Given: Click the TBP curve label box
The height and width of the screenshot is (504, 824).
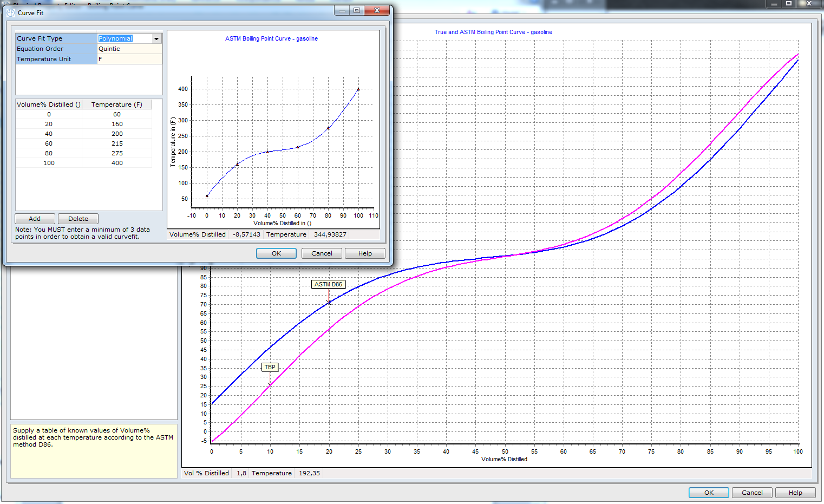Looking at the screenshot, I should tap(270, 367).
